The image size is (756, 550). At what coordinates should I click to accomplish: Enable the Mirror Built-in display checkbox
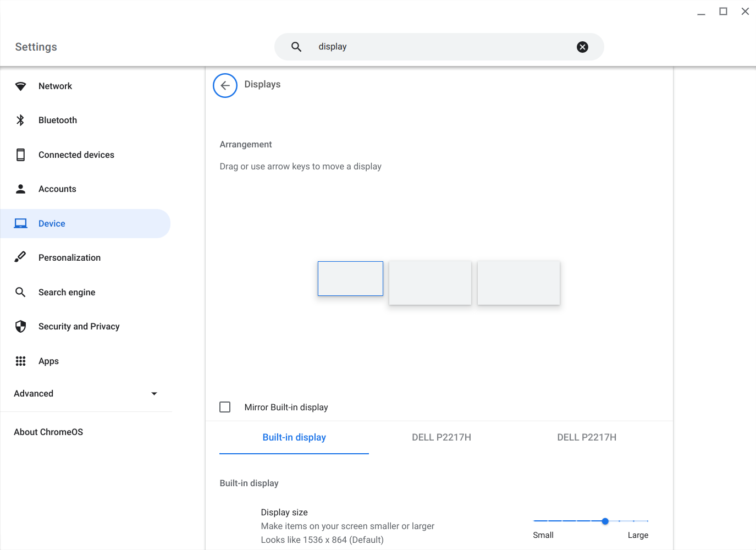click(225, 407)
